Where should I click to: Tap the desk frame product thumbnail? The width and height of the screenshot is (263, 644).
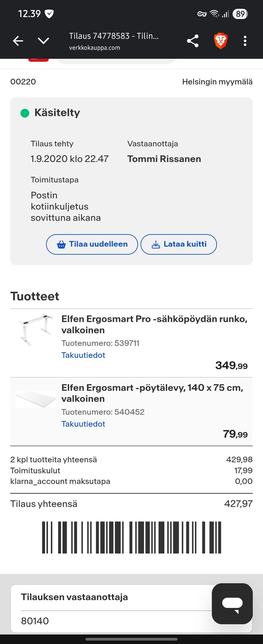point(36,330)
